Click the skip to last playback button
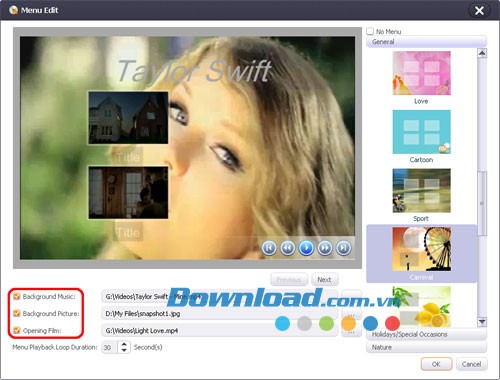The width and height of the screenshot is (500, 380). (x=344, y=248)
